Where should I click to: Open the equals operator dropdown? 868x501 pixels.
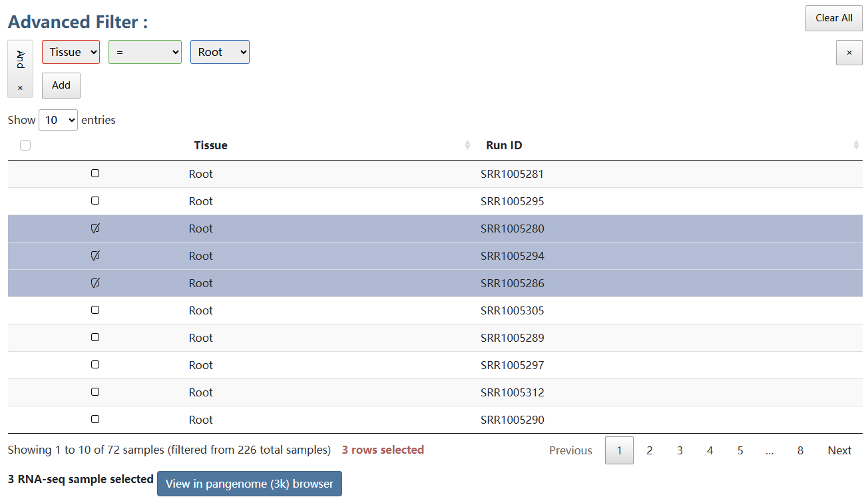(x=145, y=52)
